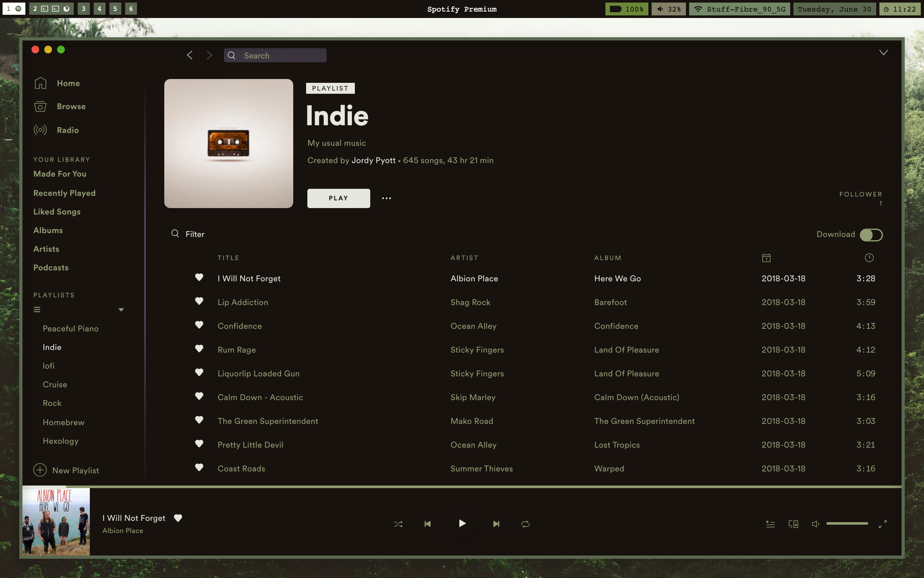Open the Hexology playlist
This screenshot has width=924, height=578.
(x=61, y=441)
